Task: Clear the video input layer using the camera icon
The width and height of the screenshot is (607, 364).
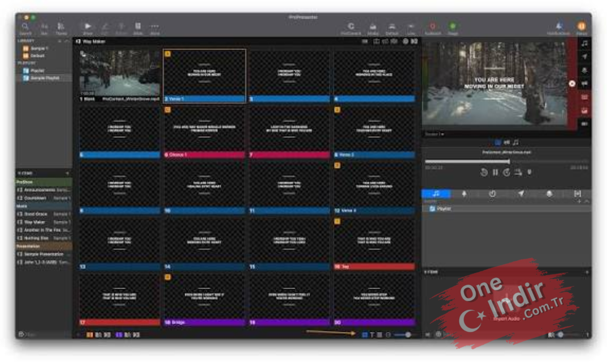Action: pyautogui.click(x=585, y=123)
